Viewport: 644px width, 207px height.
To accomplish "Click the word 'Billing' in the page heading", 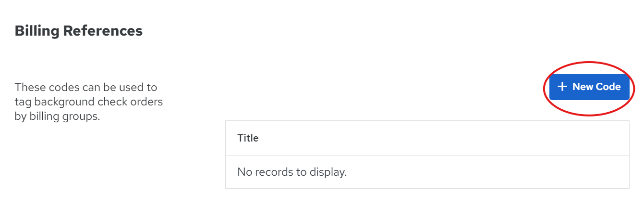I will (x=37, y=31).
